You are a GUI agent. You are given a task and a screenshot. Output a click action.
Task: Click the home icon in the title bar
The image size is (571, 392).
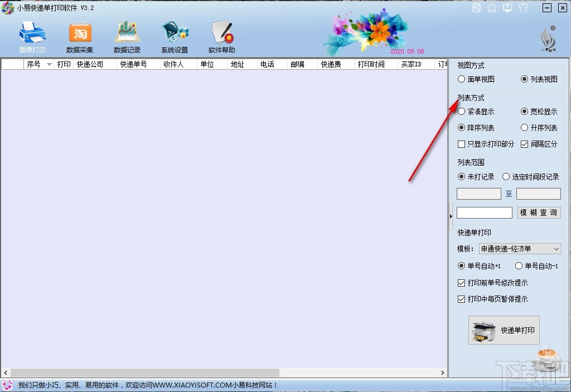click(x=491, y=8)
